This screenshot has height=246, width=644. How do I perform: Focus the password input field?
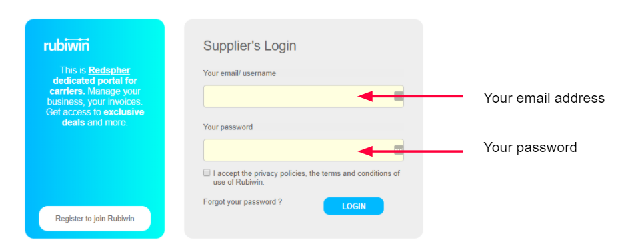(303, 150)
